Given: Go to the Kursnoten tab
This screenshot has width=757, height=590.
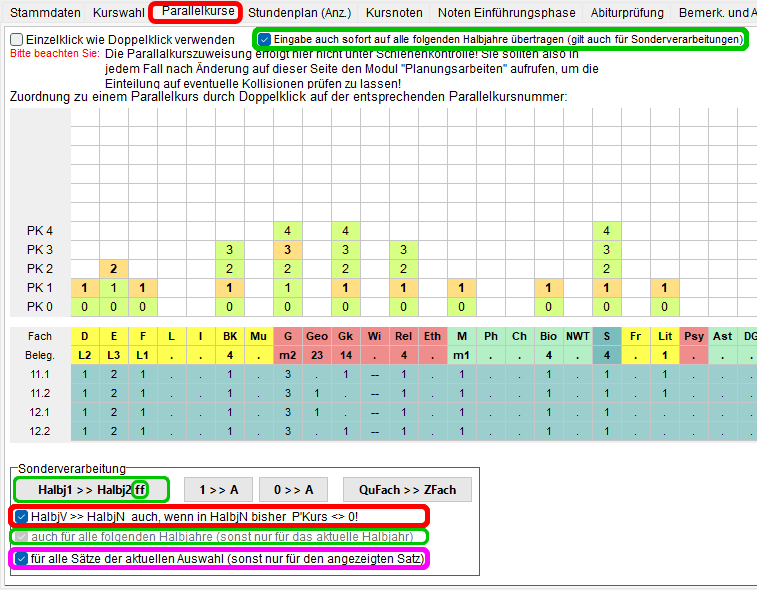Looking at the screenshot, I should tap(394, 13).
